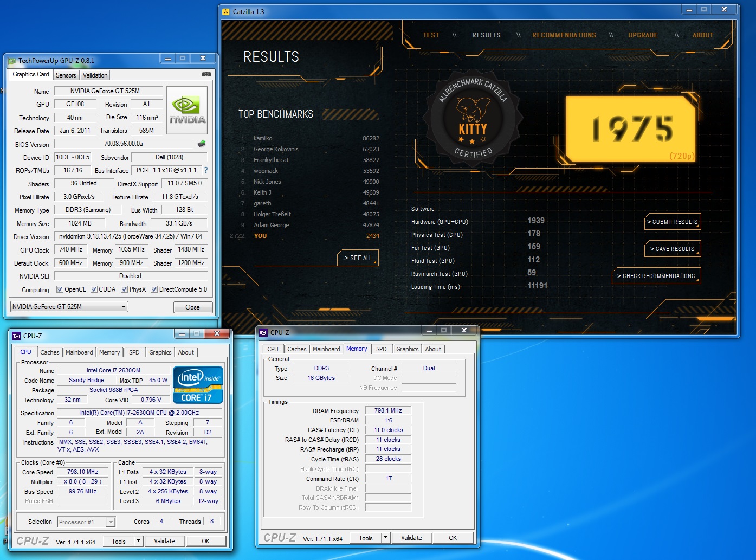Toggle the PhysX checkbox in GPU-Z

pos(124,289)
